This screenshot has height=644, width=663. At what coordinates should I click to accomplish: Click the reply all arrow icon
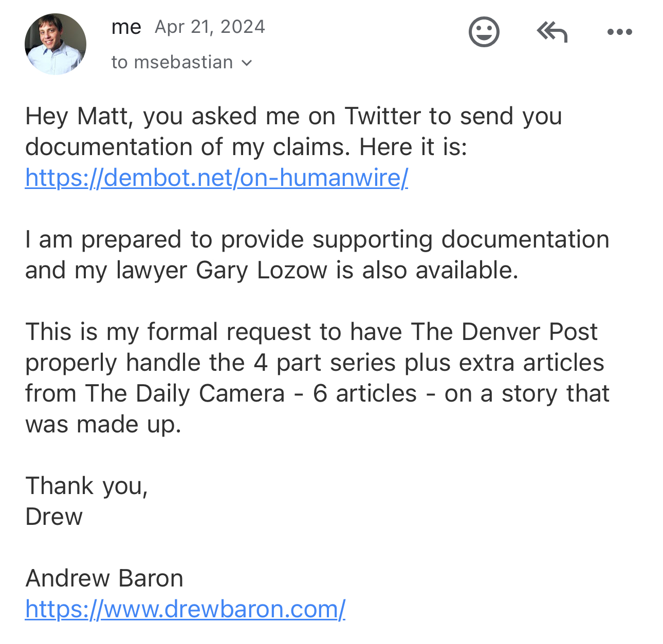(551, 32)
